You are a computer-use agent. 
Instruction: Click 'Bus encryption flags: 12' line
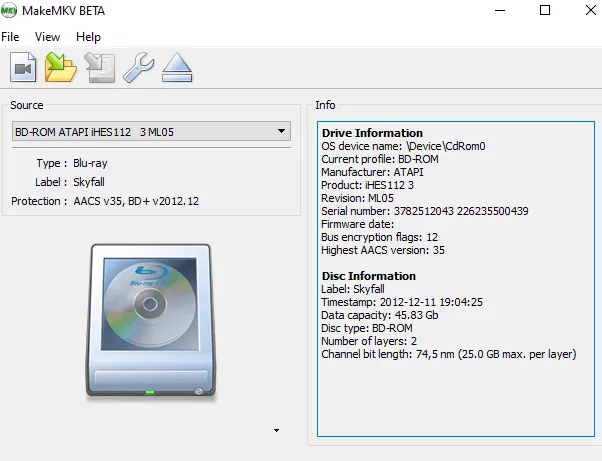(379, 237)
